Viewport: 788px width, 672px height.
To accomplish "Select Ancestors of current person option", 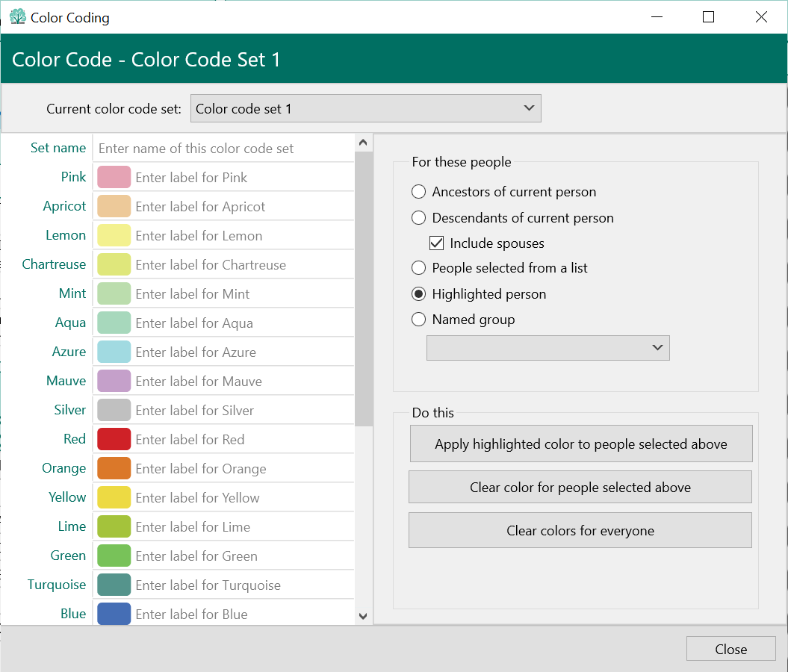I will click(x=419, y=192).
